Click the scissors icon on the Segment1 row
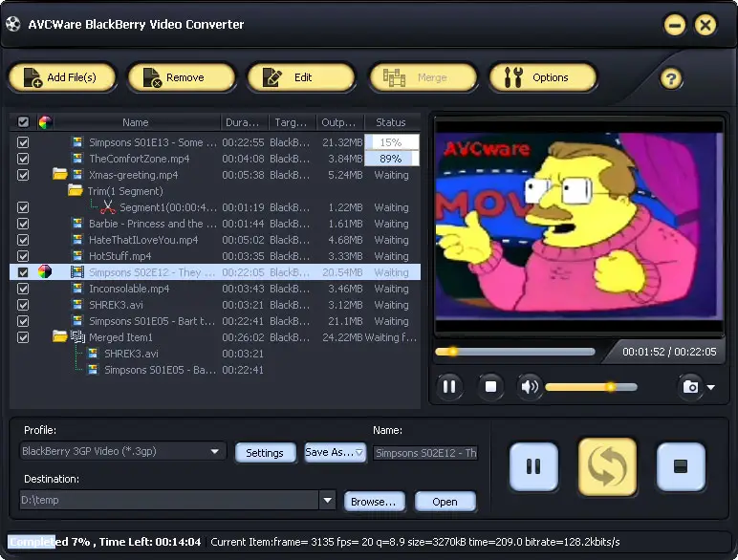This screenshot has width=738, height=560. pyautogui.click(x=108, y=207)
